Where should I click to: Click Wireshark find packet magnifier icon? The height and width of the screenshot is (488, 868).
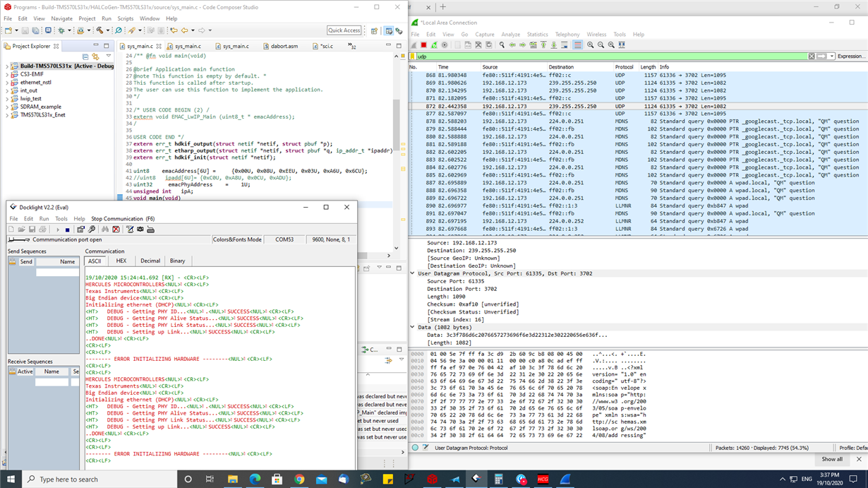(502, 44)
